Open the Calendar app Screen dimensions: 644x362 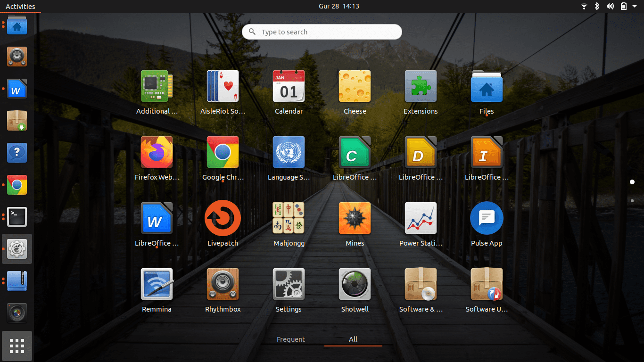pos(289,92)
